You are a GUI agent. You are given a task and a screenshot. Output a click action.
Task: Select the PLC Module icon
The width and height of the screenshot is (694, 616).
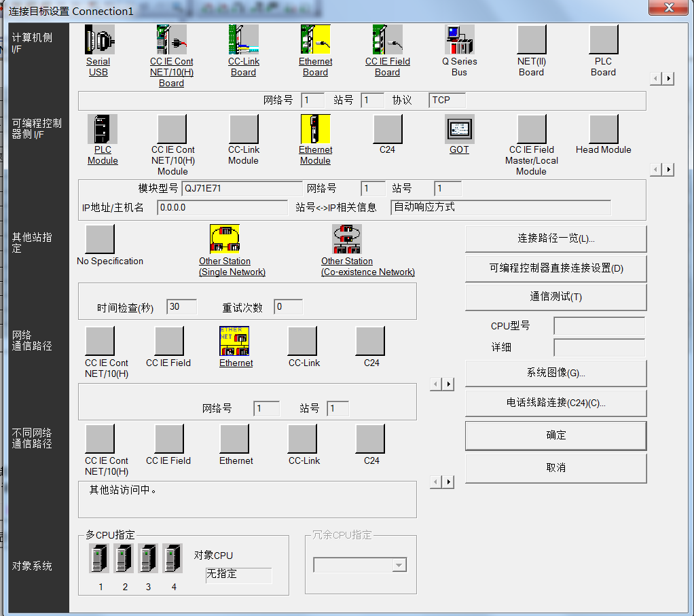103,129
